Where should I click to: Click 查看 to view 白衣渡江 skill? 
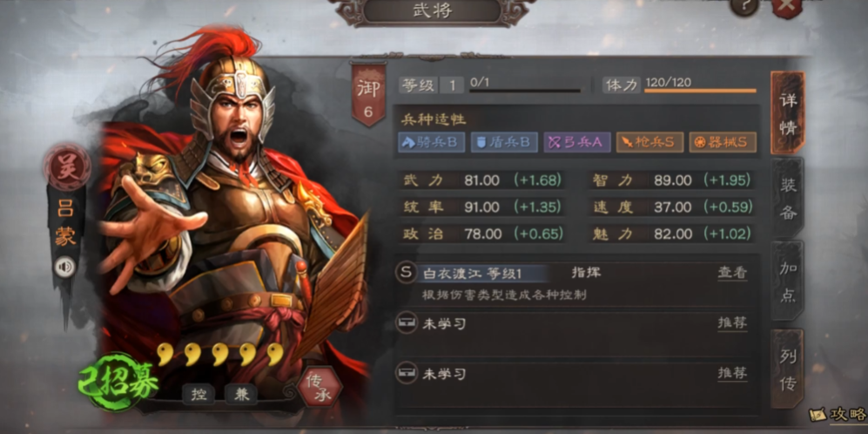(x=732, y=273)
